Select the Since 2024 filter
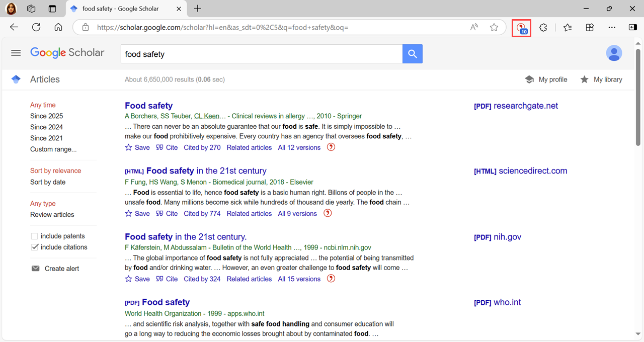The image size is (644, 342). tap(46, 127)
